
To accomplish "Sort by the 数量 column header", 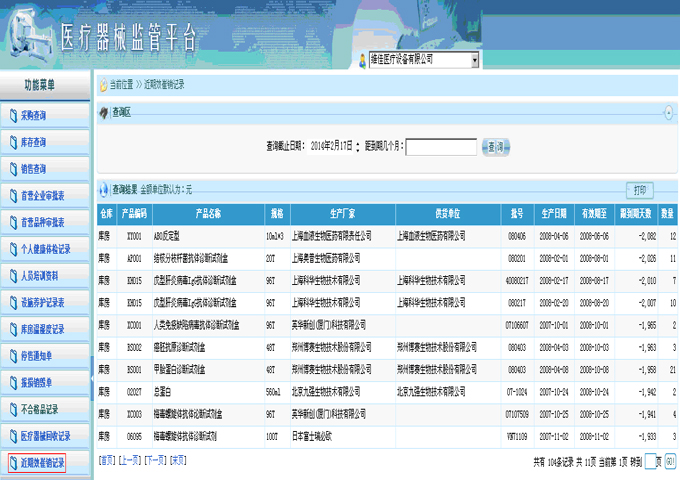I will (668, 214).
